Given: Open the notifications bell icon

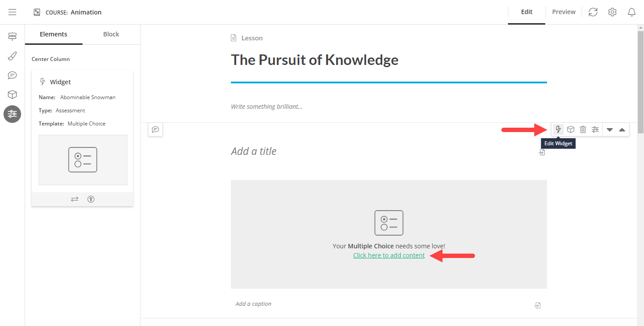Looking at the screenshot, I should tap(631, 12).
